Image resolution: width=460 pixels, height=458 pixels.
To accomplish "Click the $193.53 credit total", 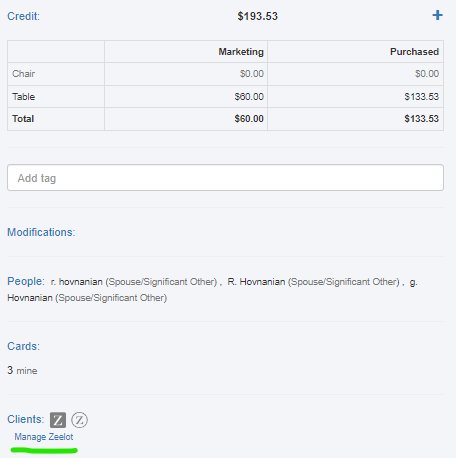I will point(257,16).
